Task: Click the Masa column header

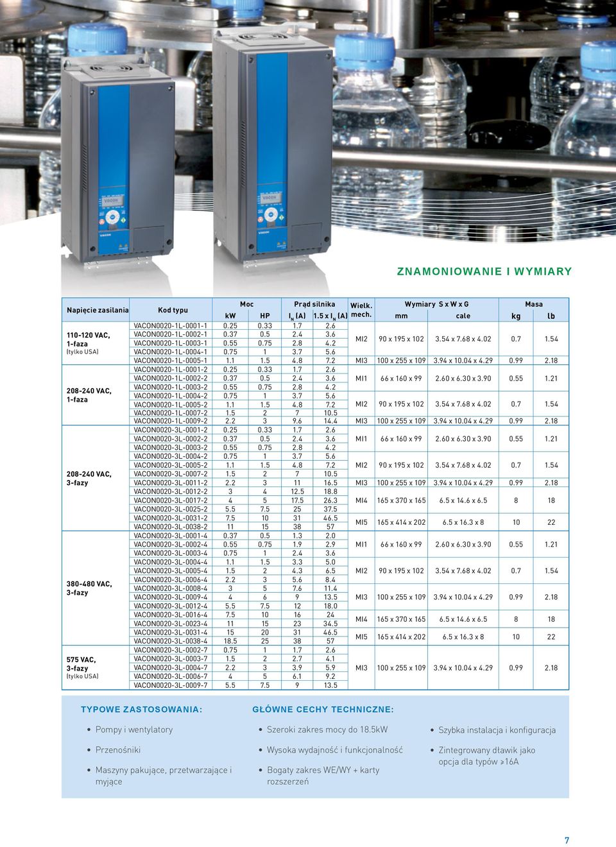Action: click(x=534, y=304)
